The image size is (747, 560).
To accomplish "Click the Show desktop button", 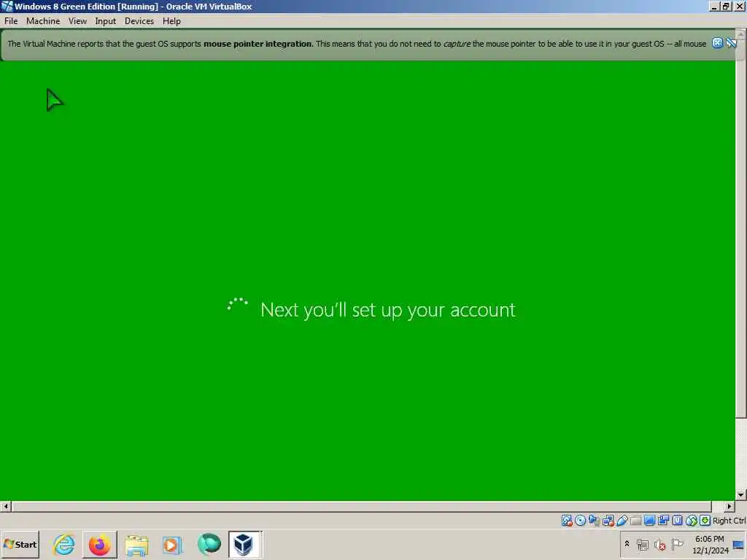I will point(739,544).
